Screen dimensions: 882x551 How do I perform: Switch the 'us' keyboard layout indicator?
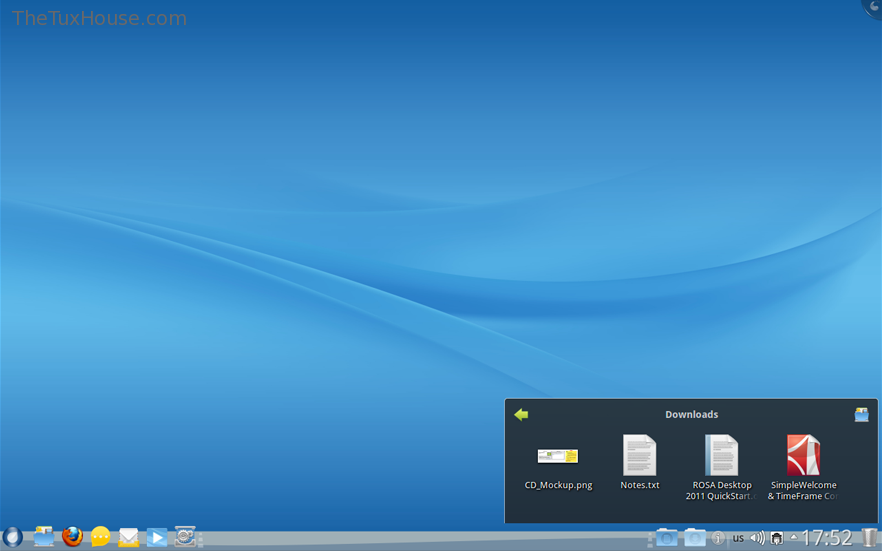tap(738, 538)
